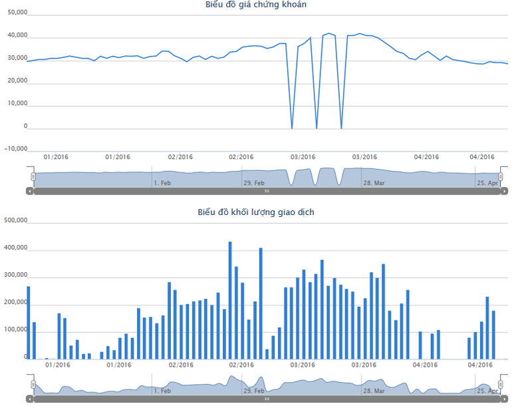The height and width of the screenshot is (408, 532).
Task: Click the first price dip to zero
Action: pyautogui.click(x=291, y=127)
